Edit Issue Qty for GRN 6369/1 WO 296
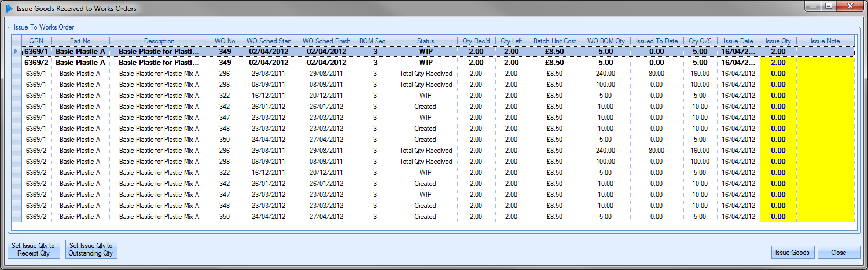This screenshot has height=270, width=868. [778, 74]
